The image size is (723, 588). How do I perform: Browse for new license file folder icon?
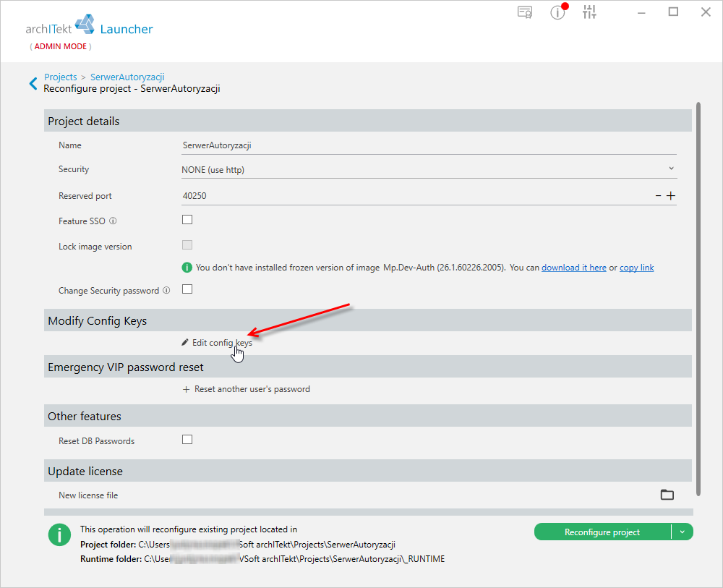click(667, 495)
